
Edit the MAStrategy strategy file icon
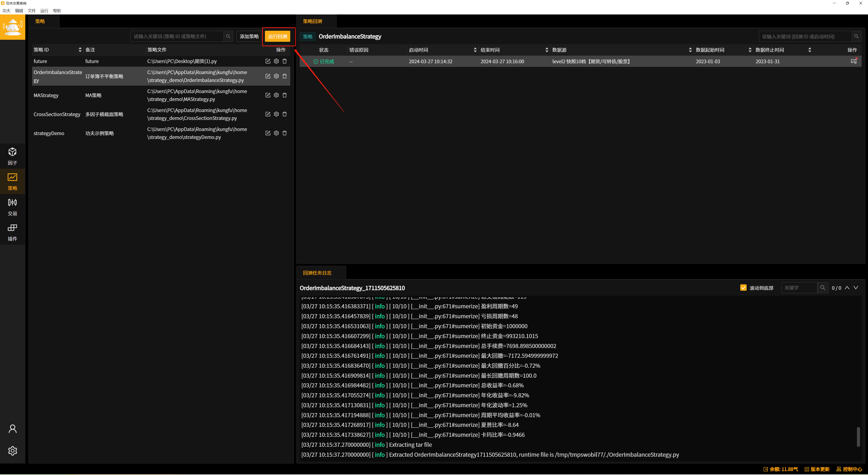pyautogui.click(x=268, y=95)
